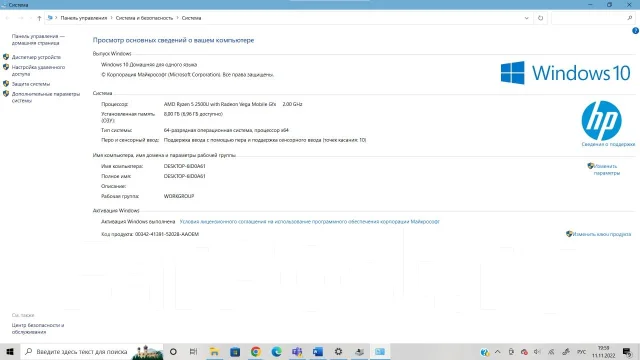The height and width of the screenshot is (360, 640).
Task: Open the clock and date flyout
Action: click(603, 351)
